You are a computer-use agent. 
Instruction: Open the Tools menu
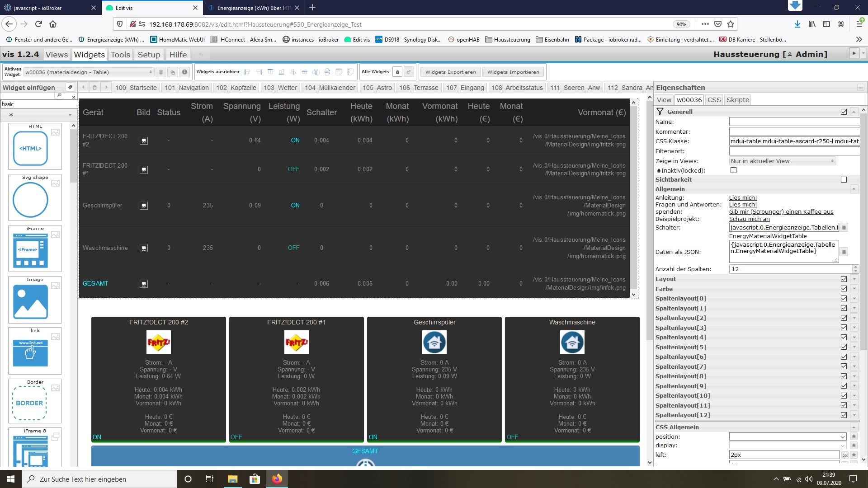(x=120, y=55)
